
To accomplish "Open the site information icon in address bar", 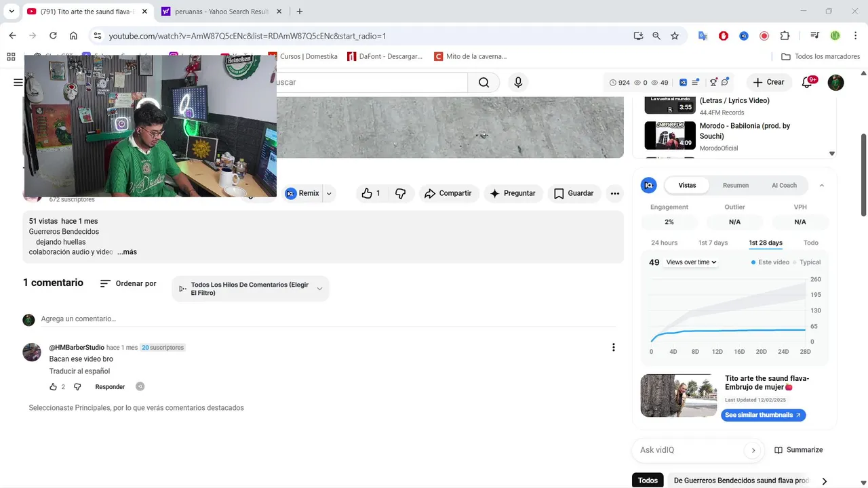I will click(98, 36).
